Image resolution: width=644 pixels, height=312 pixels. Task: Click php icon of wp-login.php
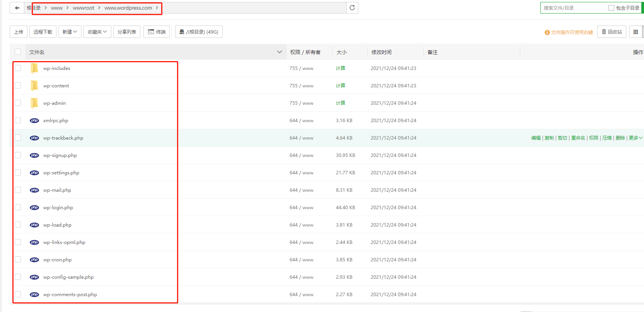coord(34,207)
